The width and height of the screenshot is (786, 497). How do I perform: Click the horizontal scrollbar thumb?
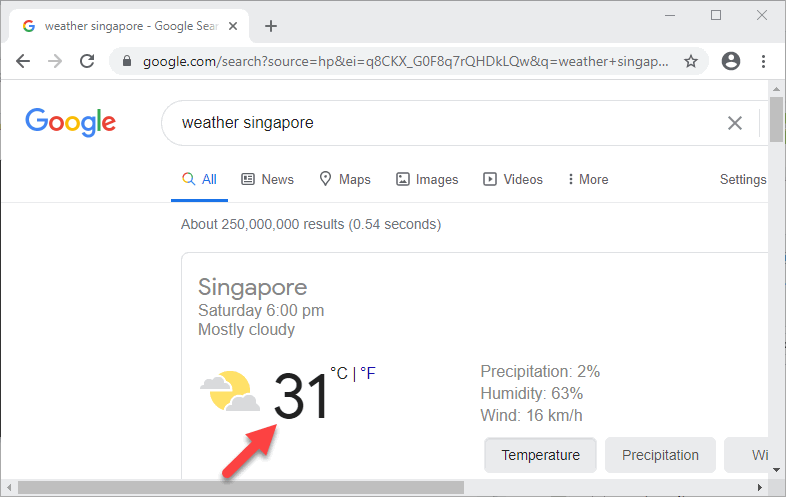[241, 487]
